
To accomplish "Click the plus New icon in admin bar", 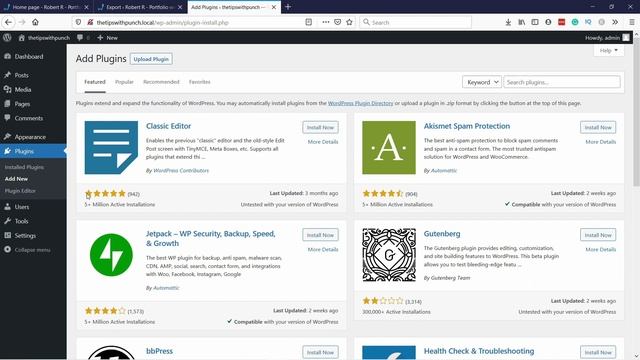I will 100,38.
